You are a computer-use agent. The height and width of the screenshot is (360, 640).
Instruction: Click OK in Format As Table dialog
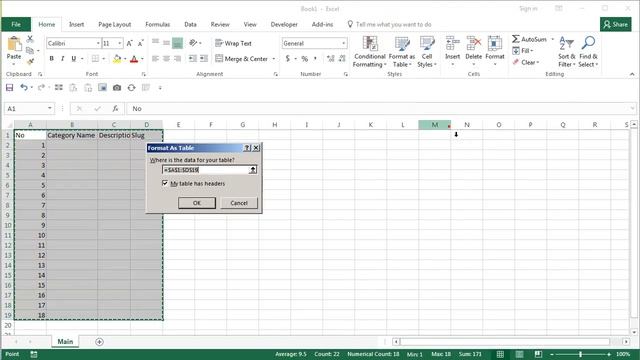pos(197,203)
